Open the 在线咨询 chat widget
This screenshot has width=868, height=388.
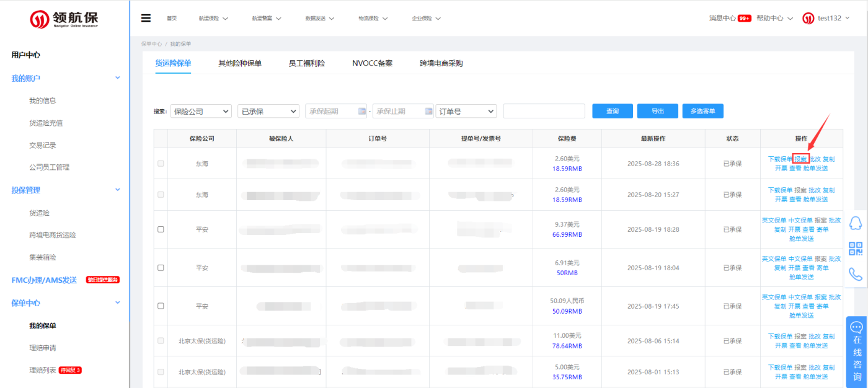pyautogui.click(x=857, y=352)
